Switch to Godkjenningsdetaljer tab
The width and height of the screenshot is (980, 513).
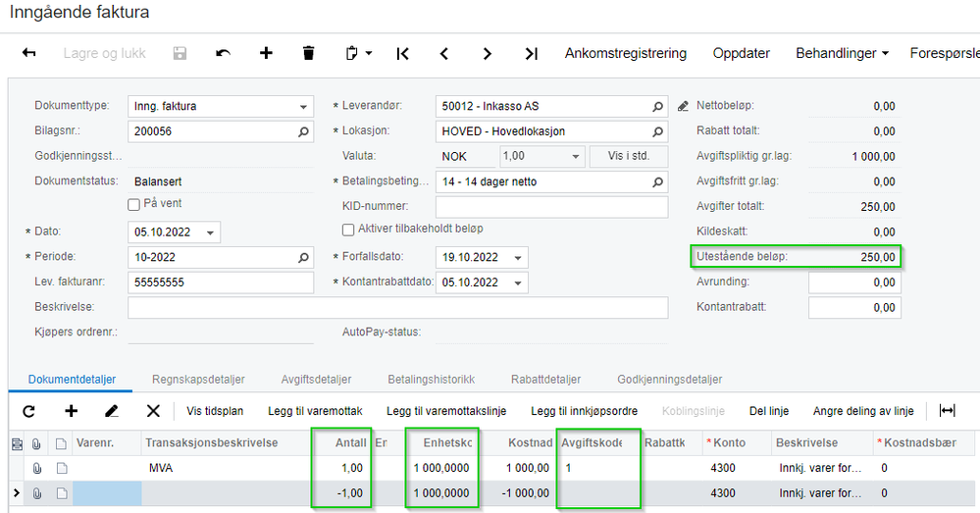(x=669, y=380)
